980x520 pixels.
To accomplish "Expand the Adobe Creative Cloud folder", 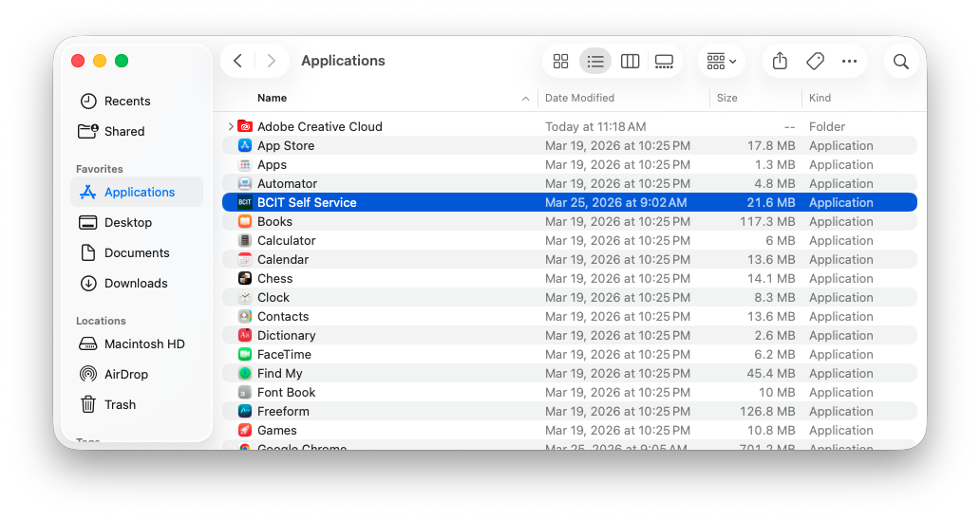I will click(231, 126).
